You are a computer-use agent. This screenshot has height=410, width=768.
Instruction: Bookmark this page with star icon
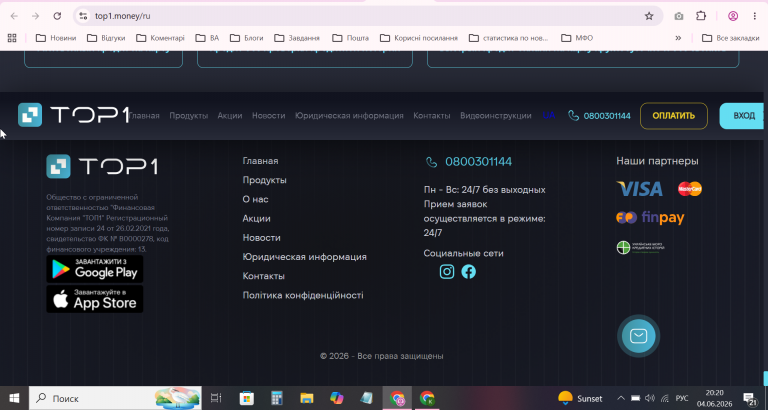click(649, 16)
